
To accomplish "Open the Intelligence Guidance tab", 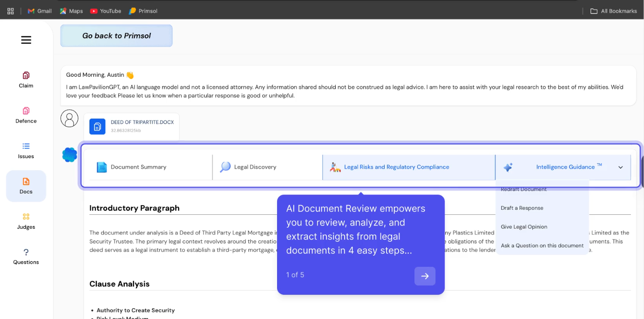I will click(x=563, y=167).
